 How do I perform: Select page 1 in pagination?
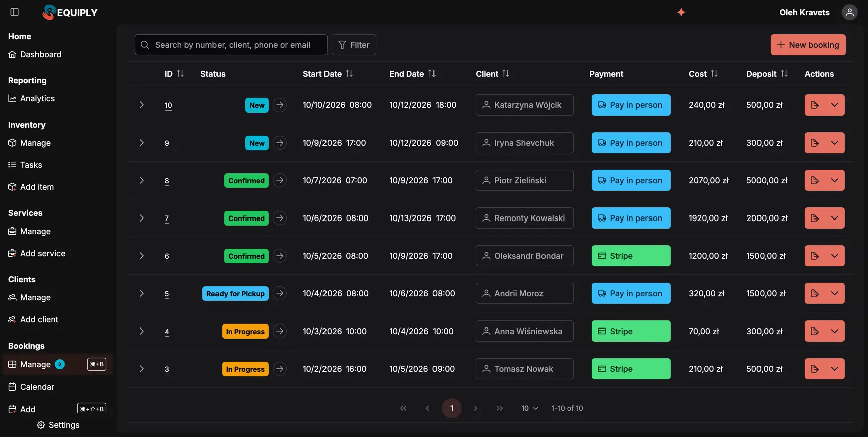(452, 408)
